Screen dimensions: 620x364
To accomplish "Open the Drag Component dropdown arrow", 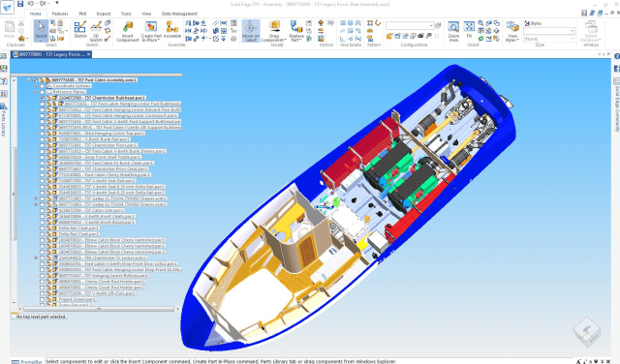I will pos(285,40).
